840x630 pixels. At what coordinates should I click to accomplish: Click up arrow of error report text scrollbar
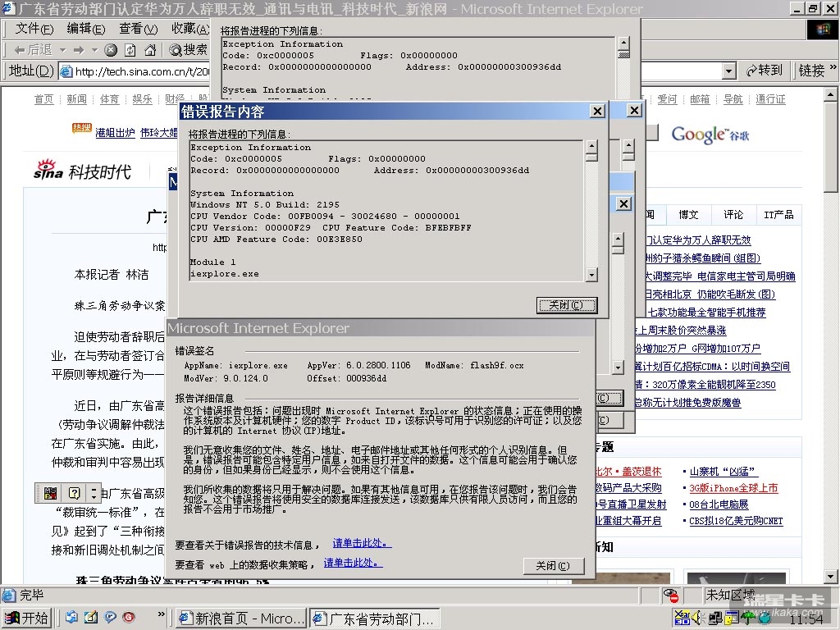click(x=591, y=146)
